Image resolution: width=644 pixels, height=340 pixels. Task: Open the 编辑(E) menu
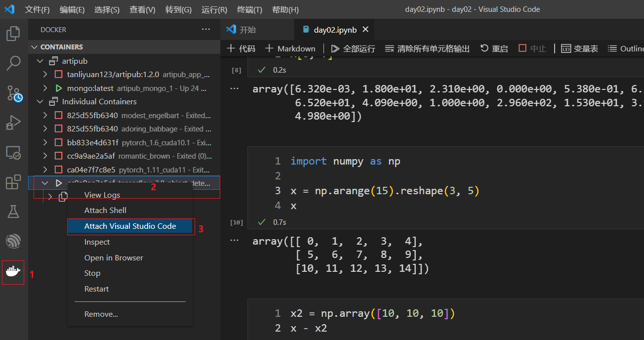click(x=72, y=9)
